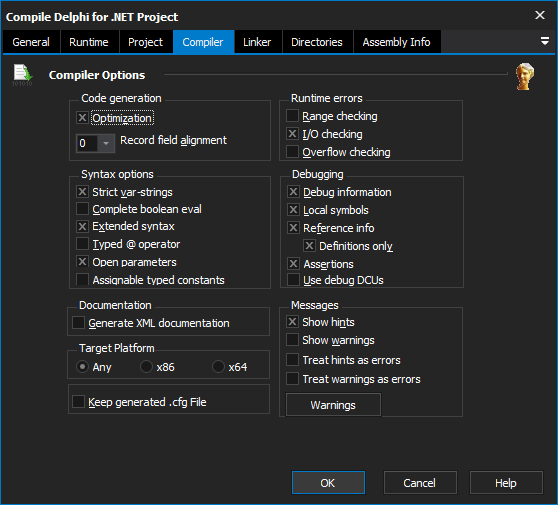The height and width of the screenshot is (505, 558).
Task: Select the Compiler tab
Action: coord(203,42)
